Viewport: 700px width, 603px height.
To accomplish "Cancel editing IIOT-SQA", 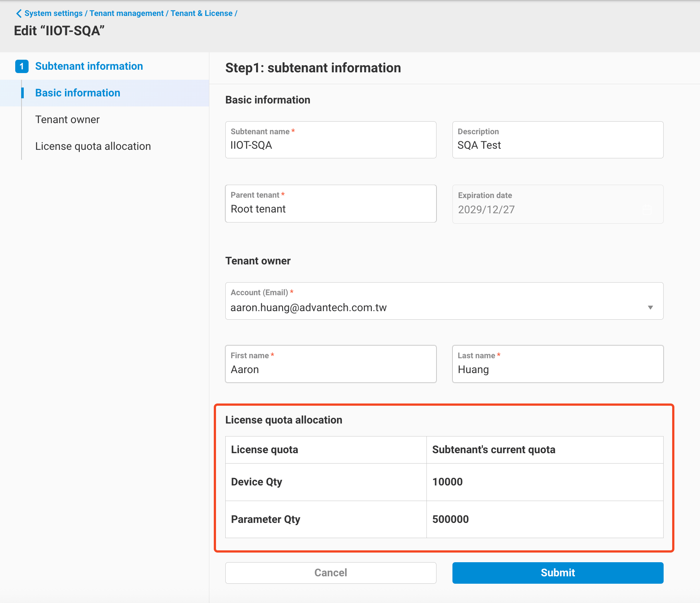I will [331, 573].
